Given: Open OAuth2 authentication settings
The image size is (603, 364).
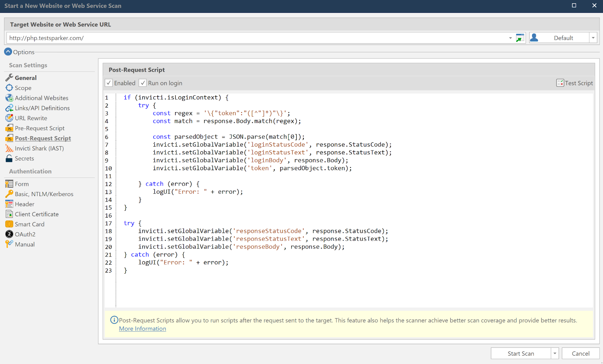Looking at the screenshot, I should tap(25, 234).
